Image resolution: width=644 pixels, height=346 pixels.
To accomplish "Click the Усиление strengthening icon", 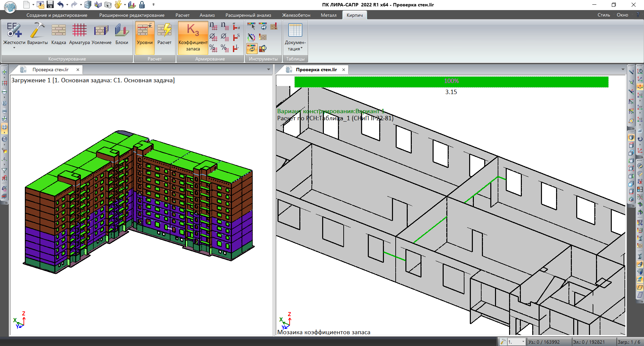I will (101, 34).
